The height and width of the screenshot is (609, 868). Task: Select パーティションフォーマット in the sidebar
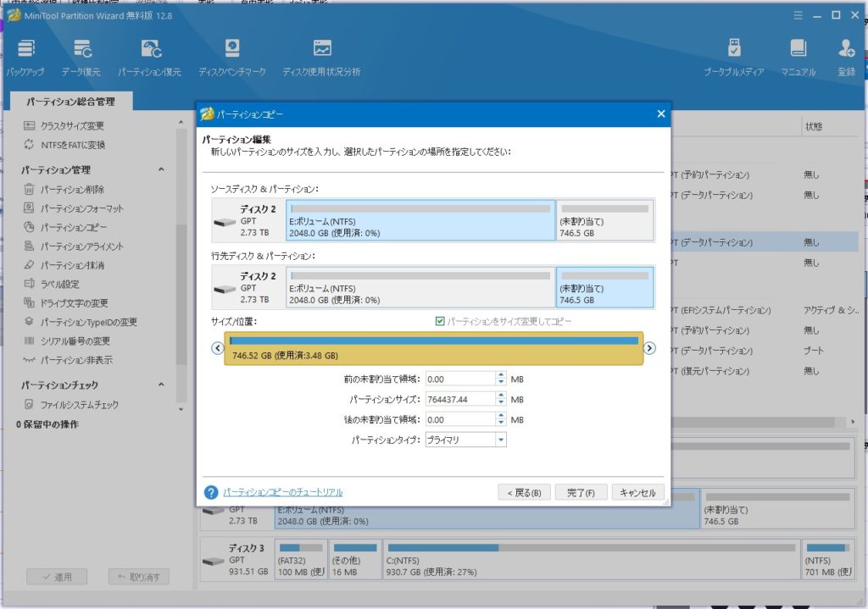(x=82, y=208)
